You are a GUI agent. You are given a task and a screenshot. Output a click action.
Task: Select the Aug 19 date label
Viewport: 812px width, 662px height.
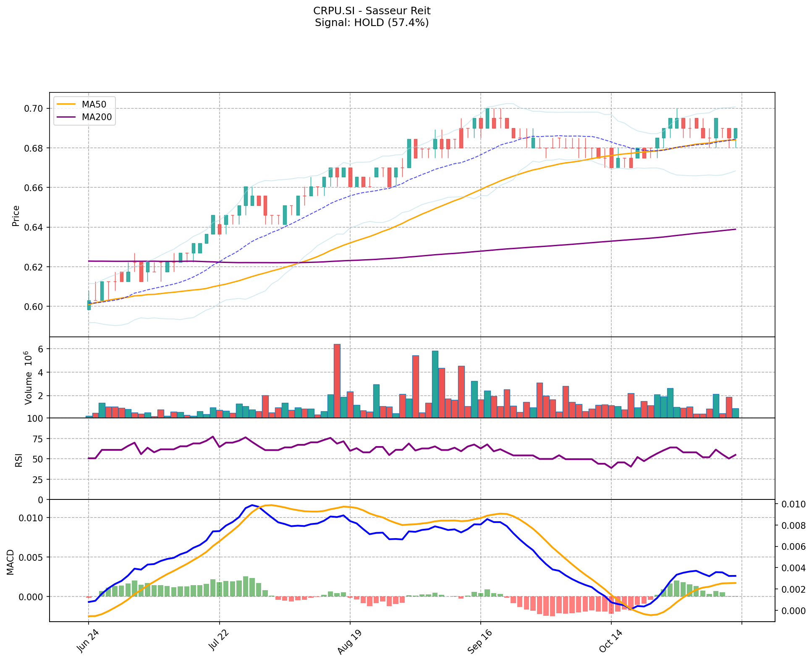click(349, 643)
